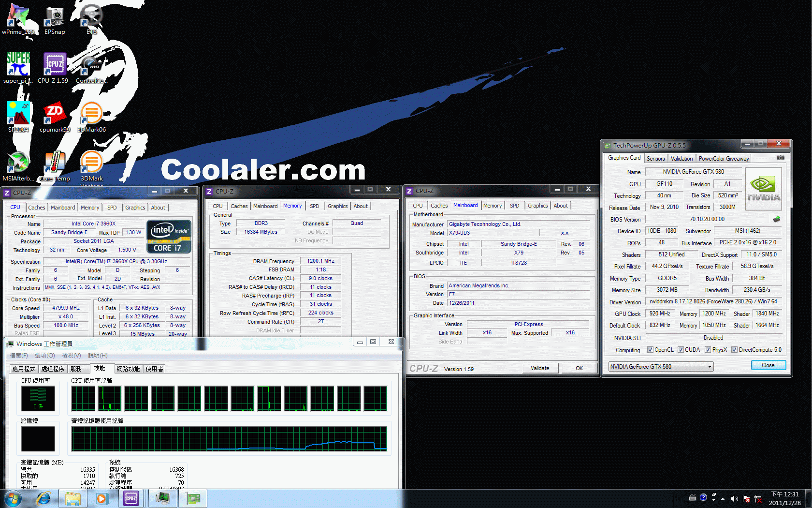Open cpumark99 desktop shortcut
This screenshot has width=812, height=508.
point(55,117)
